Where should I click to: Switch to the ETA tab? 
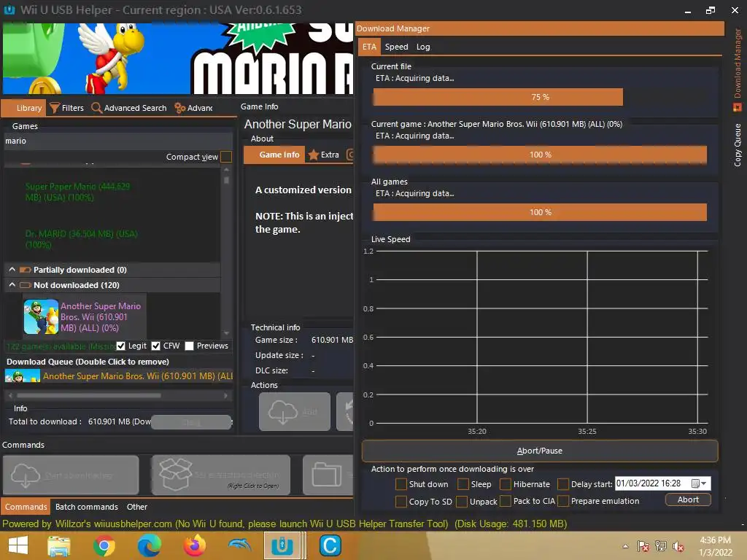point(369,47)
